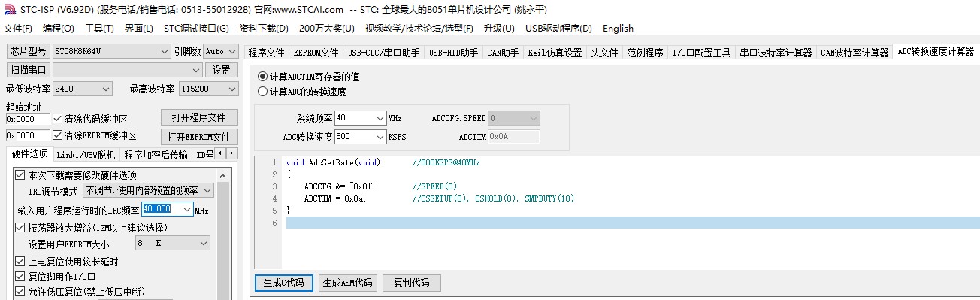Select the 硬件选项 tab

pyautogui.click(x=30, y=154)
